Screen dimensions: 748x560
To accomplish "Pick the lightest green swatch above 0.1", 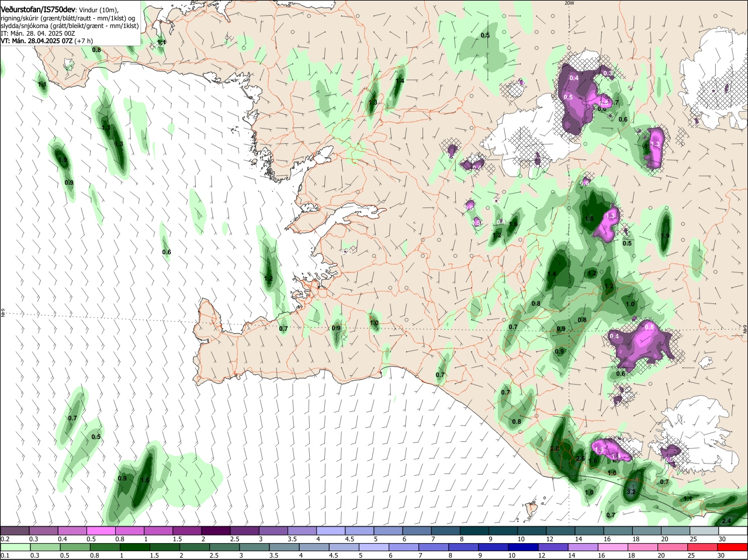I will tap(15, 547).
